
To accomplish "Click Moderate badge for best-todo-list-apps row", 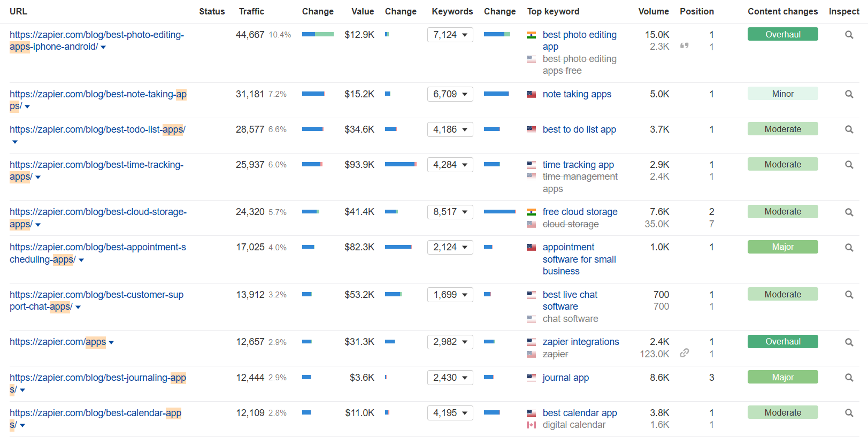I will point(782,129).
